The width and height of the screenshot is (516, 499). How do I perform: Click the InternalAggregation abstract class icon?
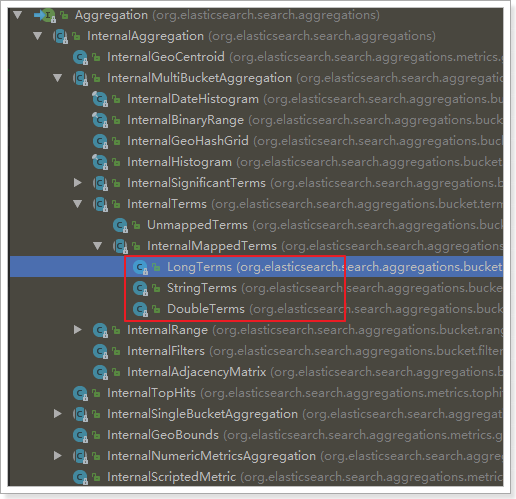click(x=61, y=36)
